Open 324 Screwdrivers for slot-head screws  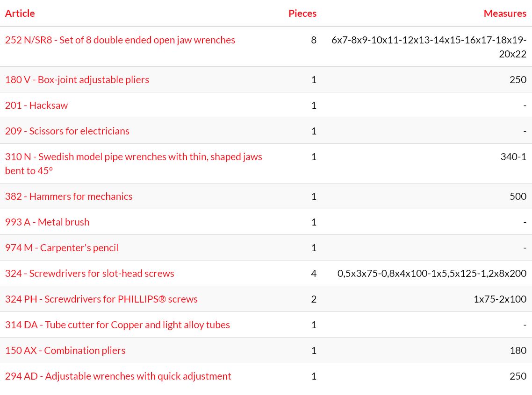point(90,274)
